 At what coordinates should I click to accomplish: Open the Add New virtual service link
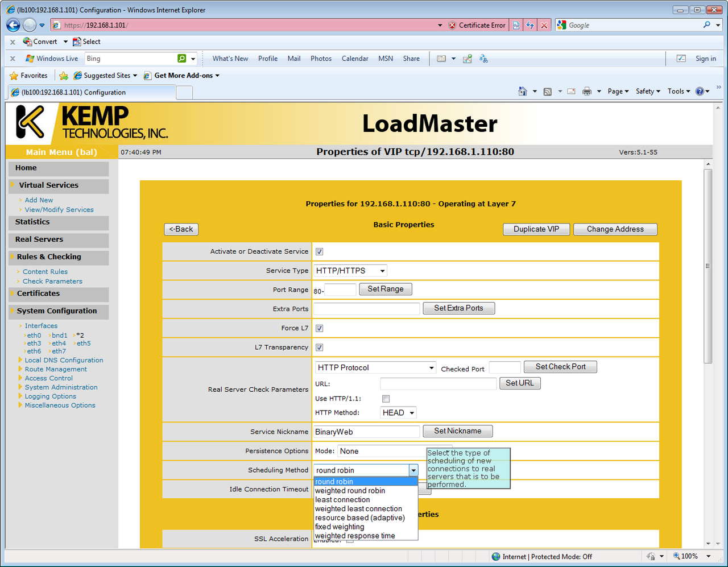coord(39,200)
